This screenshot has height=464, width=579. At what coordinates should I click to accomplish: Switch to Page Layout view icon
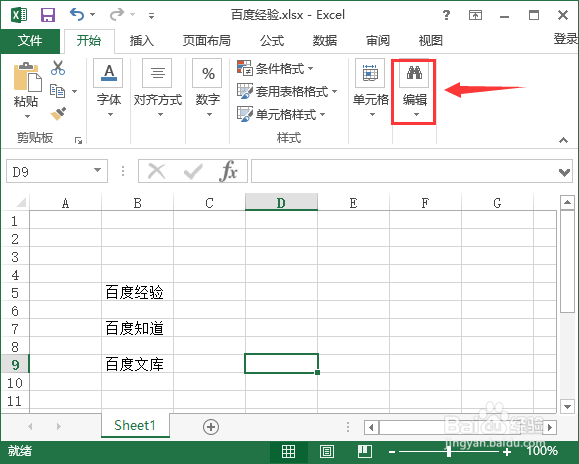pos(327,451)
